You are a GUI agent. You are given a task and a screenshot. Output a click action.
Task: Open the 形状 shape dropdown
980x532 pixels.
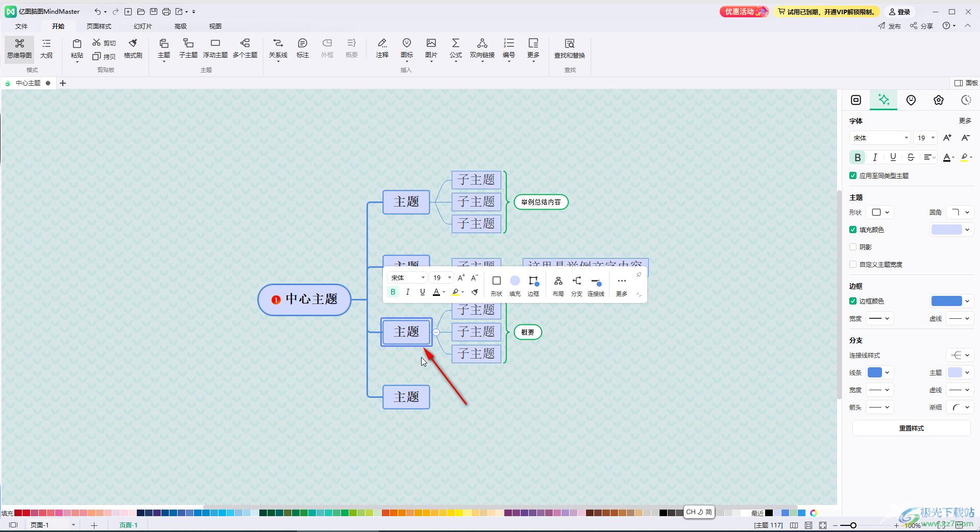[880, 212]
